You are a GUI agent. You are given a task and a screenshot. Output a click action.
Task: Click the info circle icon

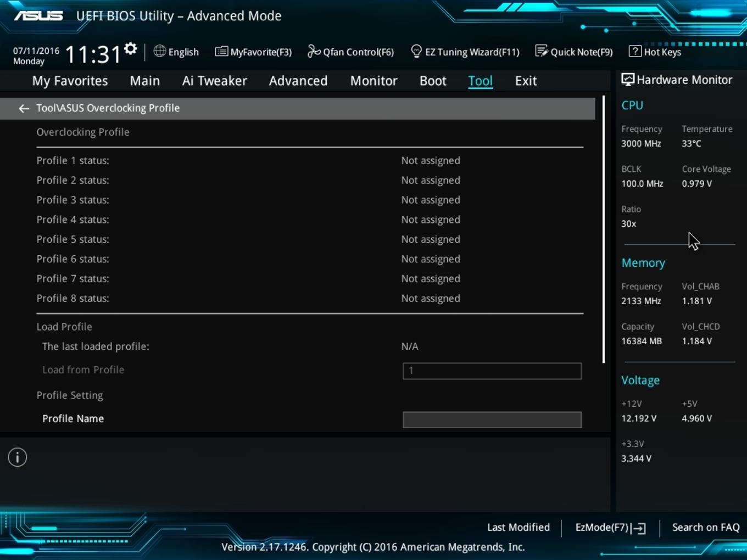coord(18,457)
